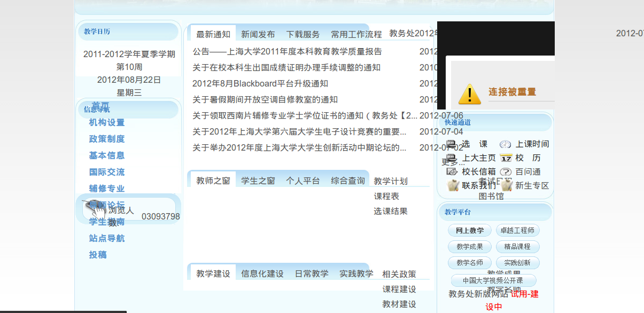
Task: Click the person icon beside 新生专区
Action: click(x=507, y=185)
